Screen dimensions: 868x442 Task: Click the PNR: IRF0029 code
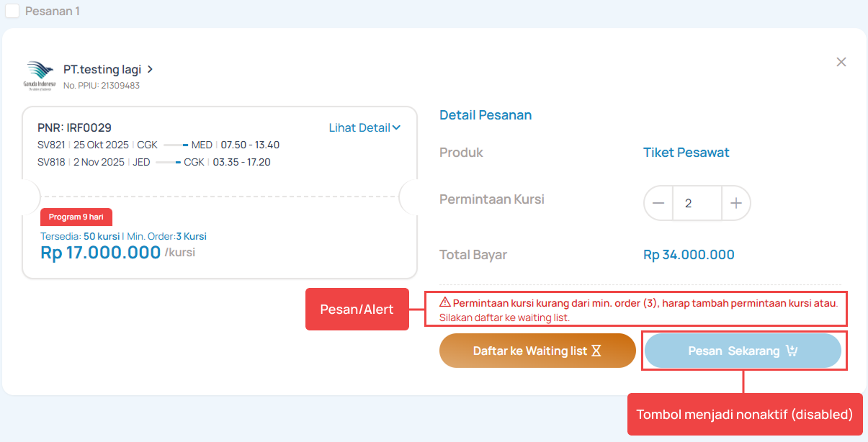74,127
